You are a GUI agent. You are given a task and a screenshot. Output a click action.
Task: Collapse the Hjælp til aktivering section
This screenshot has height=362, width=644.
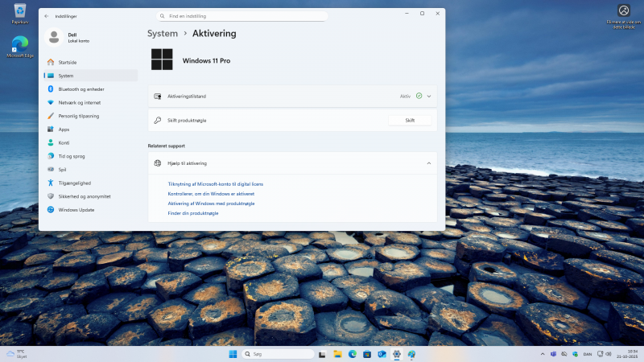(429, 162)
